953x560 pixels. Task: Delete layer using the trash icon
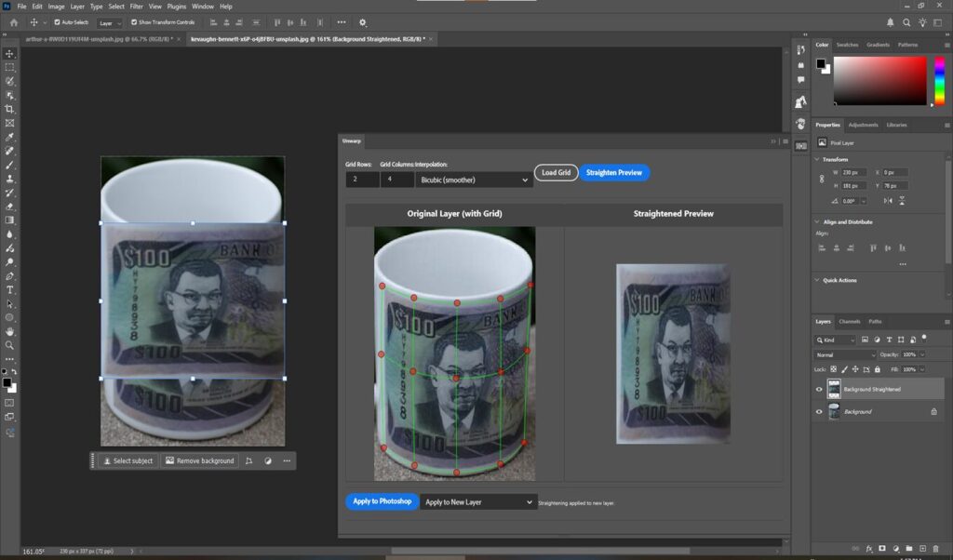click(935, 549)
